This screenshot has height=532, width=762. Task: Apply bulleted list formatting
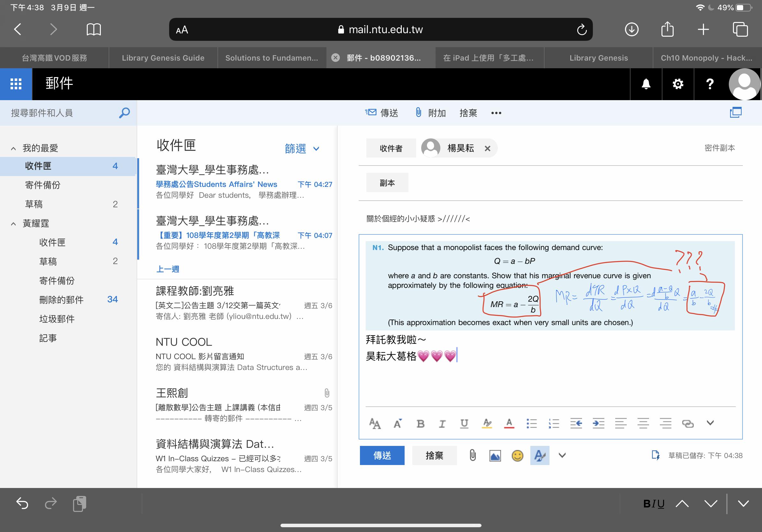(x=531, y=424)
